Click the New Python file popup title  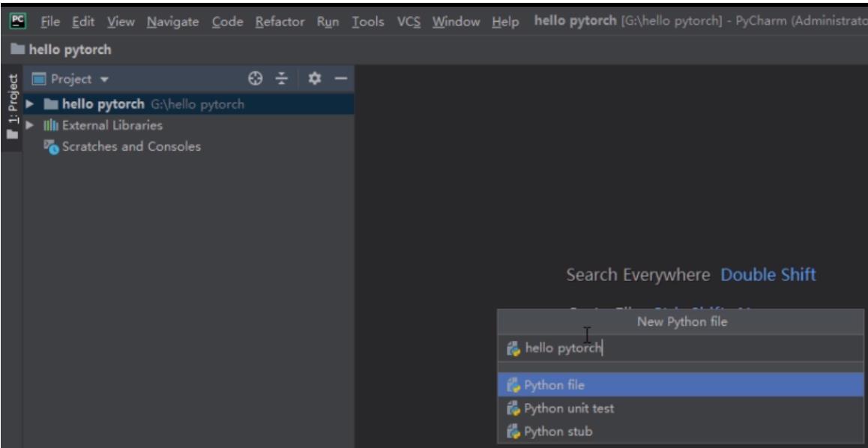point(682,322)
